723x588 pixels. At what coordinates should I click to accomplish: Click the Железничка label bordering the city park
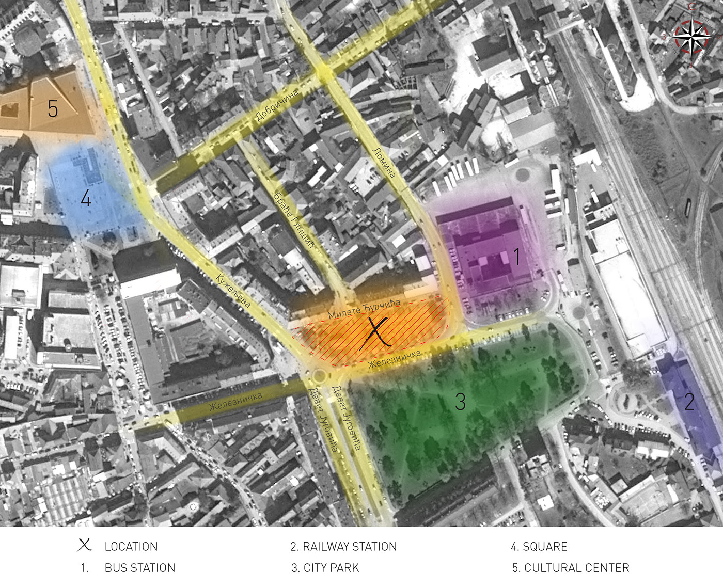394,358
